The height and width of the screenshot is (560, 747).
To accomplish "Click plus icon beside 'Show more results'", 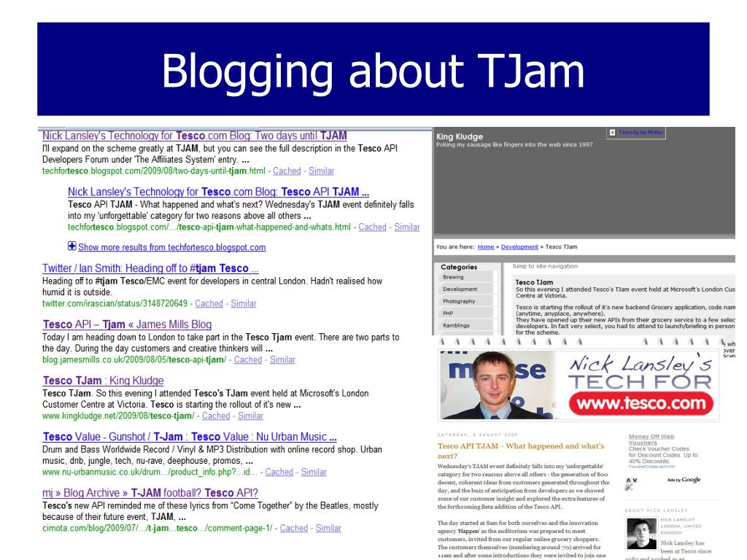I will 72,246.
